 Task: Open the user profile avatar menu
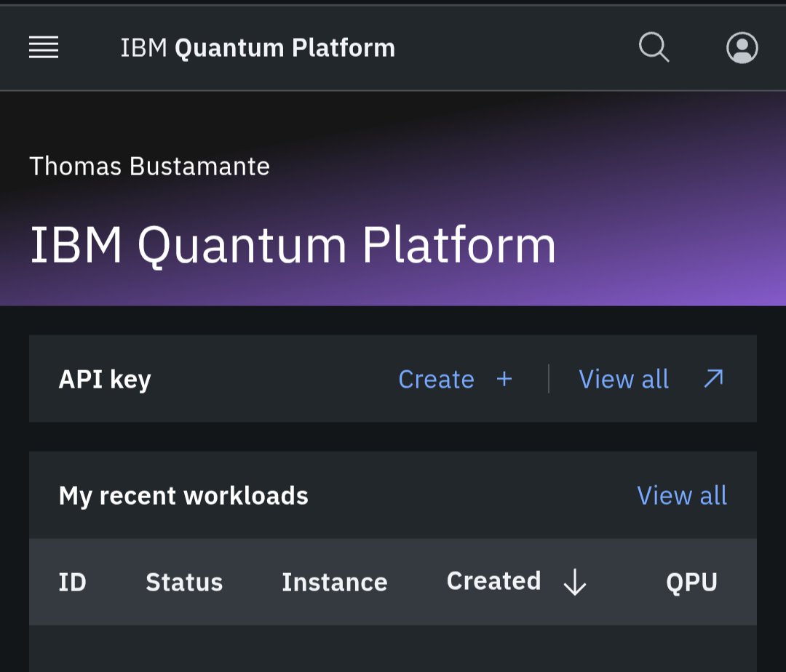[x=742, y=47]
